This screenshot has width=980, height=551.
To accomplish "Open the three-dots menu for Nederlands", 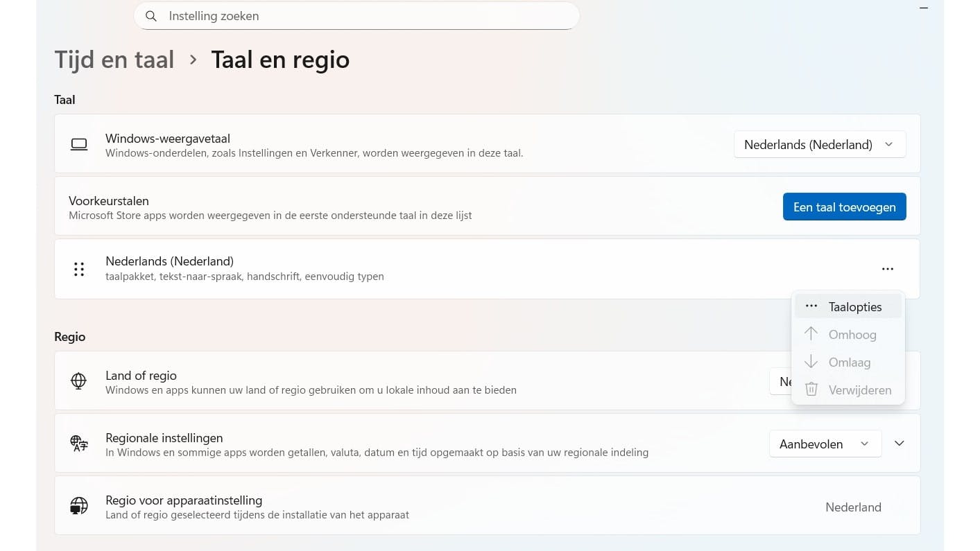I will 887,269.
